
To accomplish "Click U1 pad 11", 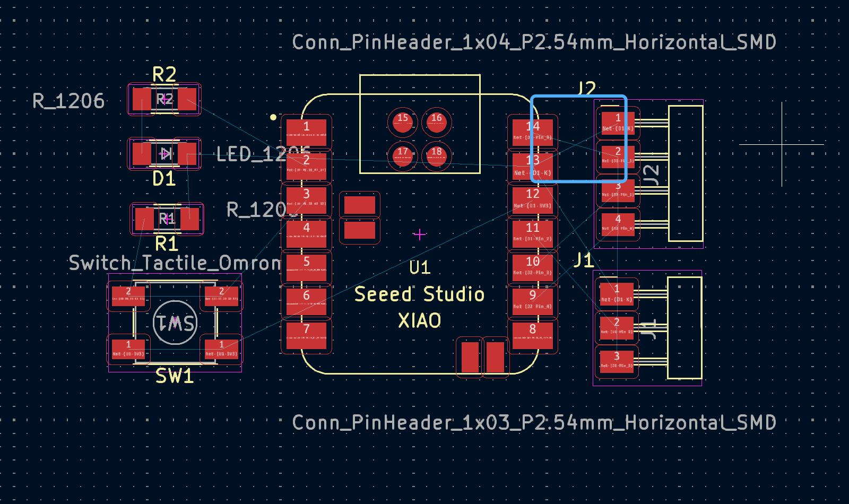I will tap(533, 233).
